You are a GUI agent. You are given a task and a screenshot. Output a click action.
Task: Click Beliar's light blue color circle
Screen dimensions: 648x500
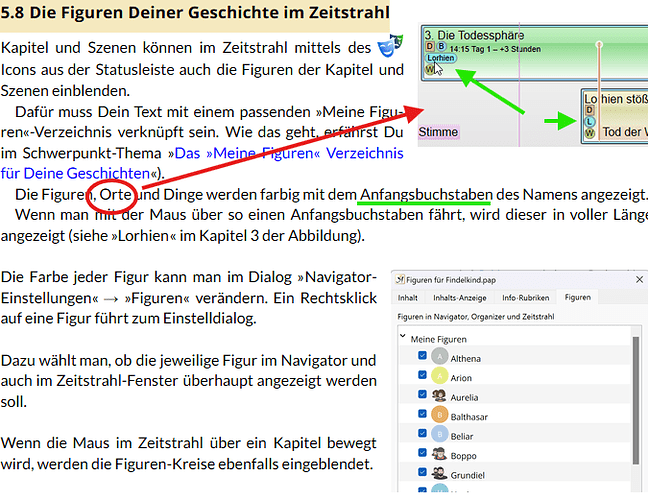pyautogui.click(x=441, y=434)
